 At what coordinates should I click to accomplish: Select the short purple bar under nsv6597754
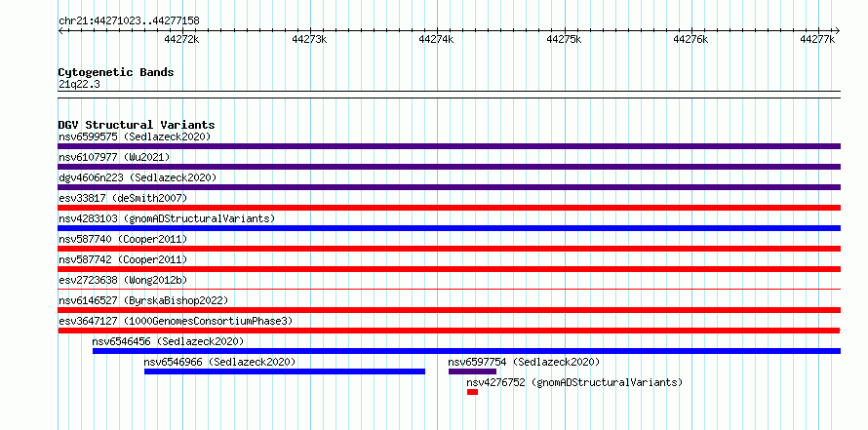473,371
